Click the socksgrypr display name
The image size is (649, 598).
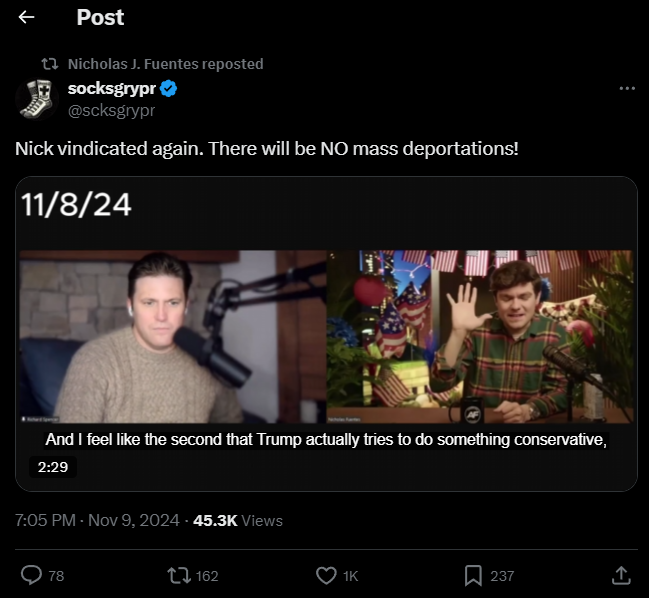coord(110,89)
